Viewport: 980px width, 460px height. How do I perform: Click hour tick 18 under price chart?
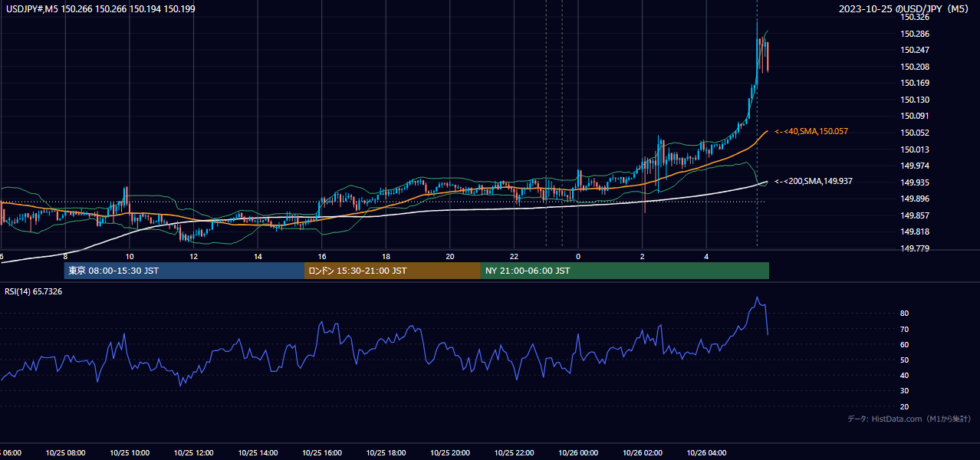[386, 257]
